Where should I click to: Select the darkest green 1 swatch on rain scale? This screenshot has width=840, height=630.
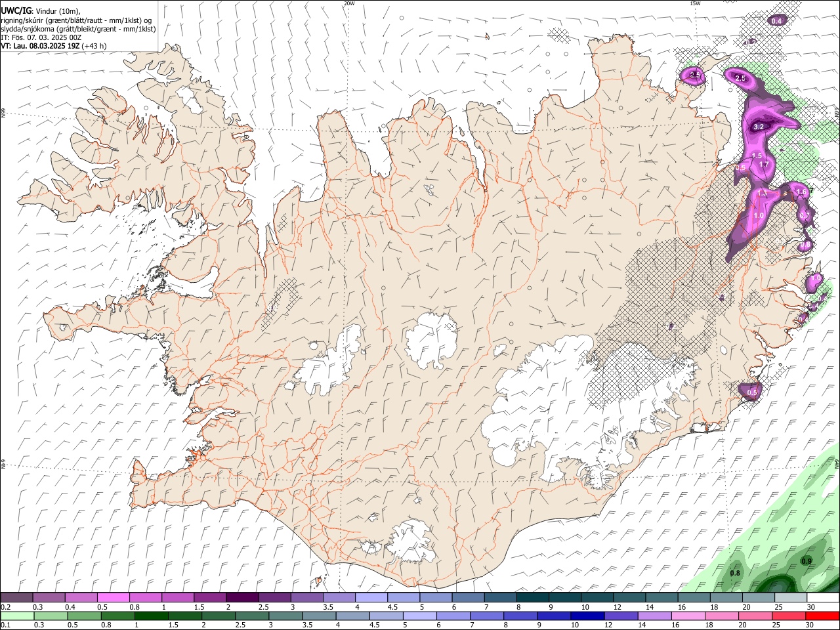[x=151, y=616]
